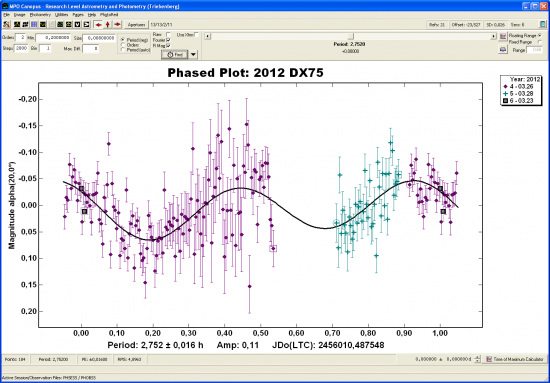
Task: Click the hammer tools icon in toolbar
Action: click(x=6, y=25)
